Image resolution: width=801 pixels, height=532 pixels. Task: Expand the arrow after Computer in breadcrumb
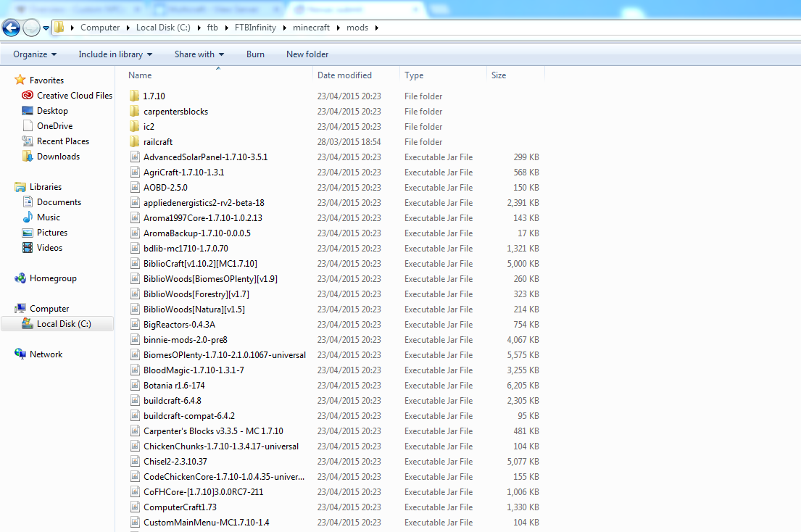pyautogui.click(x=128, y=28)
